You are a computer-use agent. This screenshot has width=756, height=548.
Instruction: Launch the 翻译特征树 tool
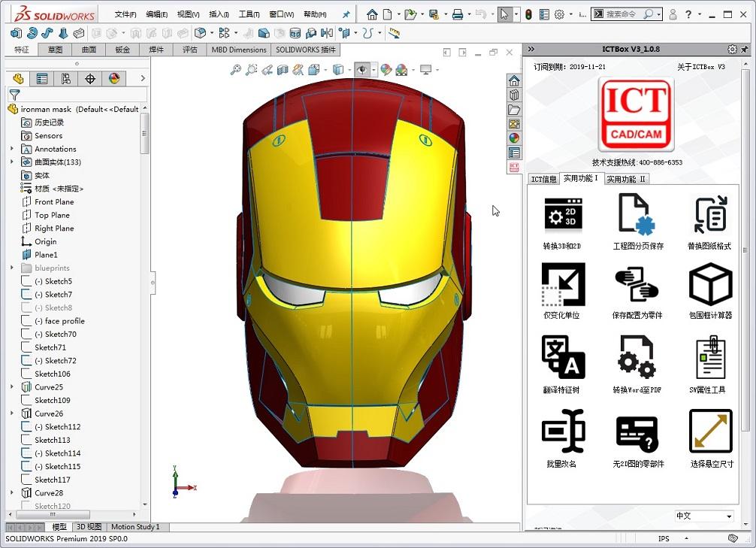pos(562,365)
